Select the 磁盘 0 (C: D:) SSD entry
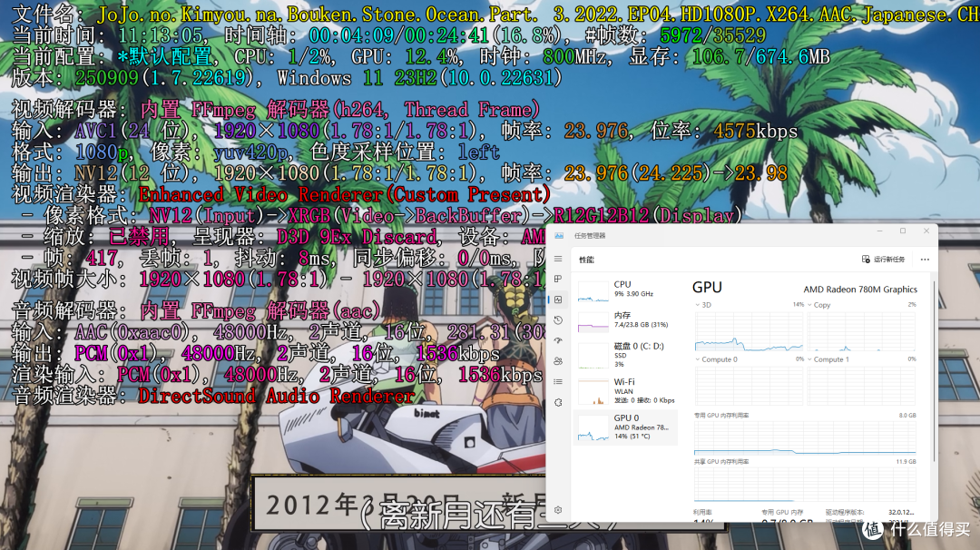This screenshot has height=550, width=980. [625, 355]
